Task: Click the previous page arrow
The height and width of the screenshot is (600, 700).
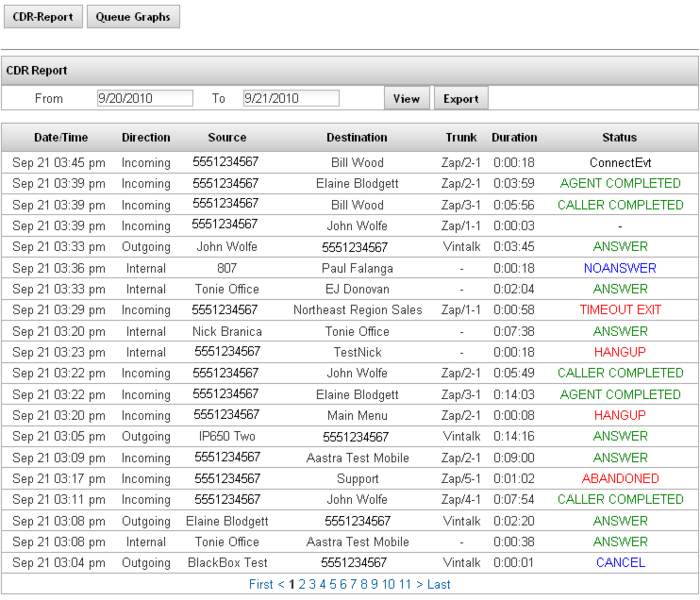Action: [x=280, y=584]
